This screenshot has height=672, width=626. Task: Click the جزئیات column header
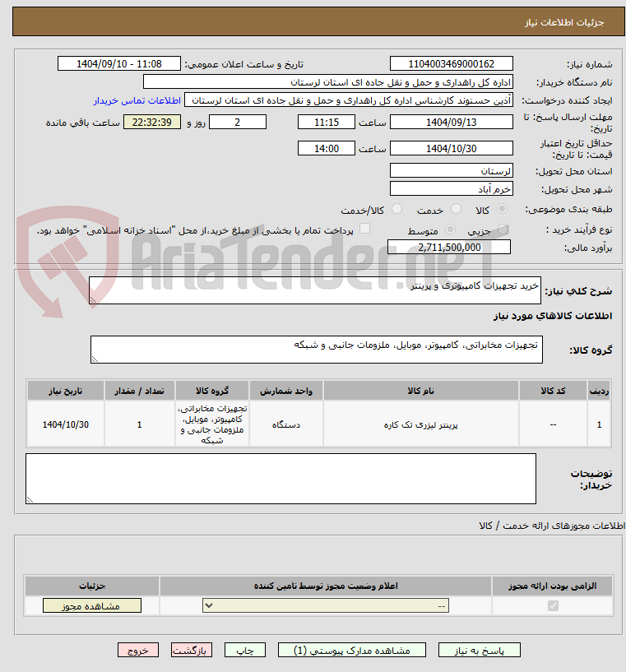click(x=92, y=586)
